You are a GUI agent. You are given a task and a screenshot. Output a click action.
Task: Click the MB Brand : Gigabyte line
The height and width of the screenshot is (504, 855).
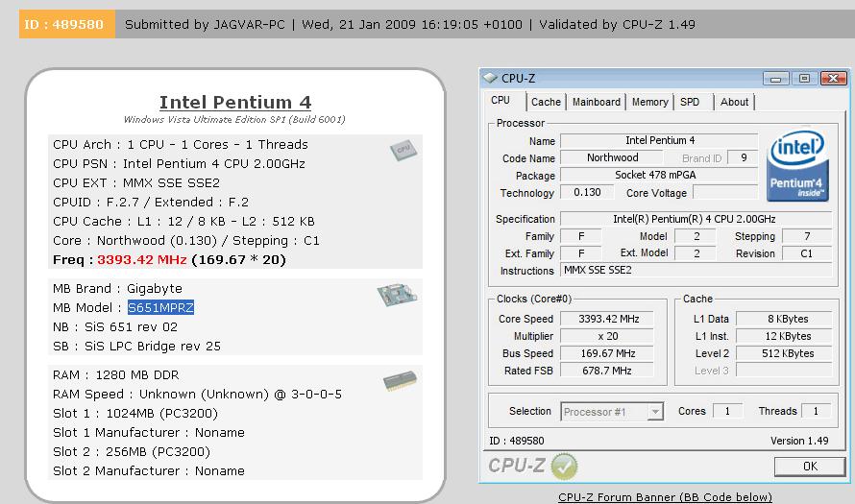118,289
